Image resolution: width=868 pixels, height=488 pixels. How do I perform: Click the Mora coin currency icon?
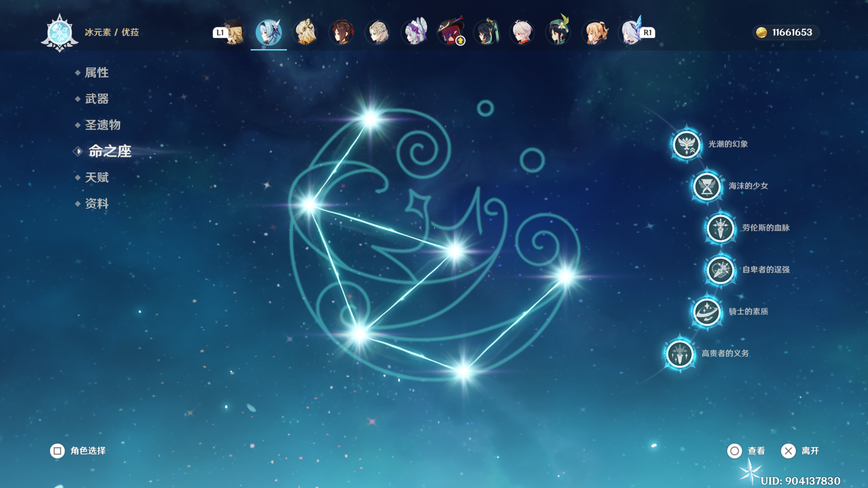point(761,33)
